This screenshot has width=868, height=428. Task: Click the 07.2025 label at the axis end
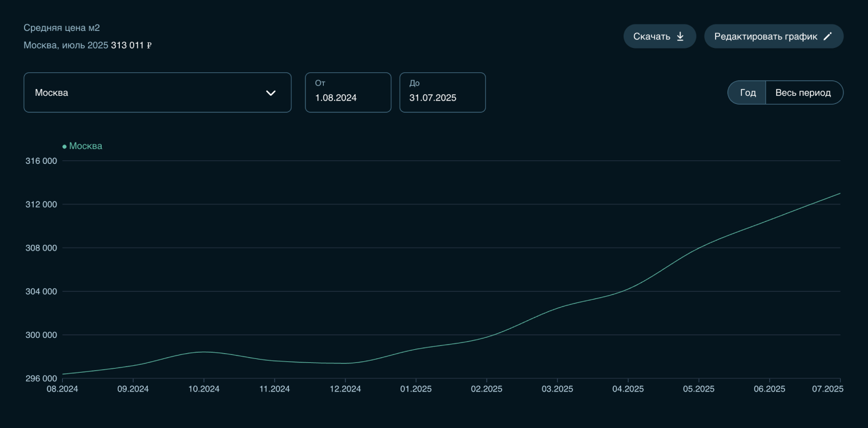(827, 389)
